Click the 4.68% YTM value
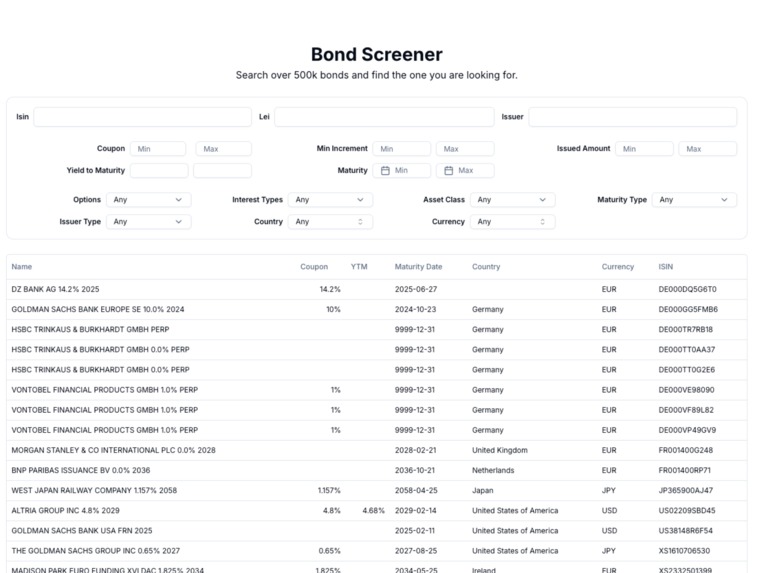The height and width of the screenshot is (573, 764). coord(373,511)
